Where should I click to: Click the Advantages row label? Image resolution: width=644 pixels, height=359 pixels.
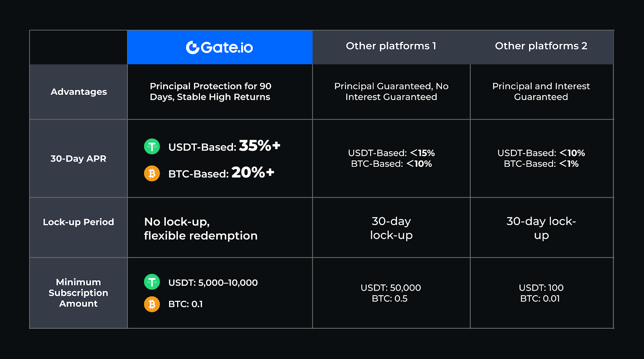point(79,92)
